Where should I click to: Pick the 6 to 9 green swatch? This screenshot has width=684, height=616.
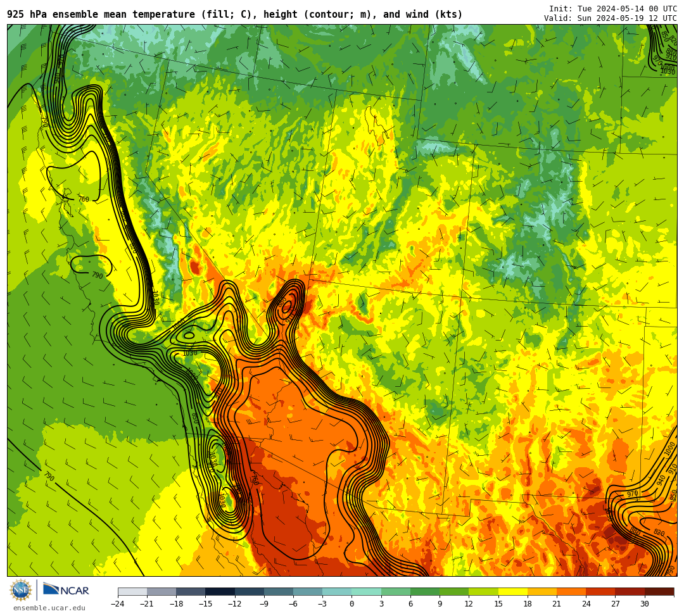tap(425, 591)
